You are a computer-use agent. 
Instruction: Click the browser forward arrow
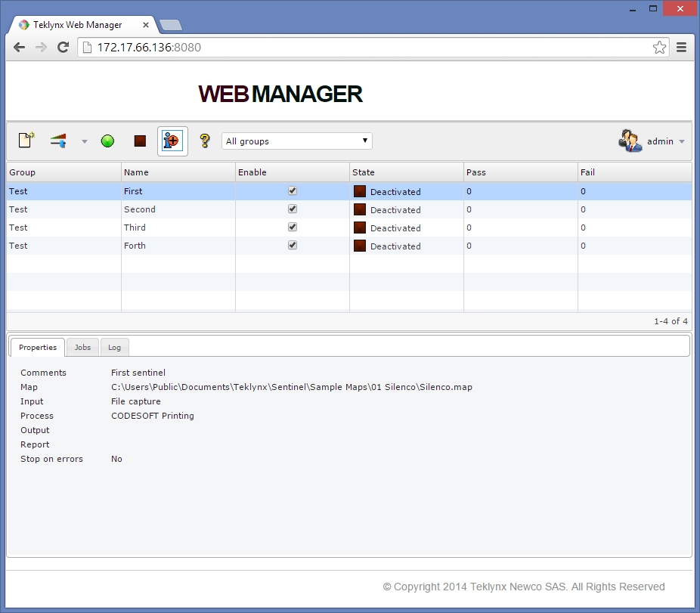(41, 48)
